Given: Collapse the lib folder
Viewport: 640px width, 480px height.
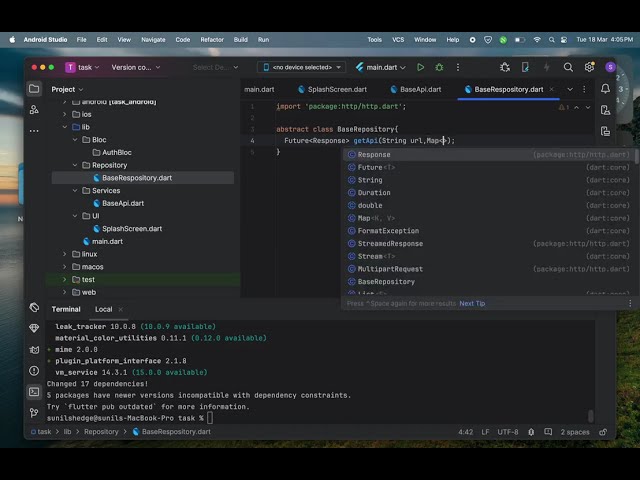Looking at the screenshot, I should click(x=64, y=127).
